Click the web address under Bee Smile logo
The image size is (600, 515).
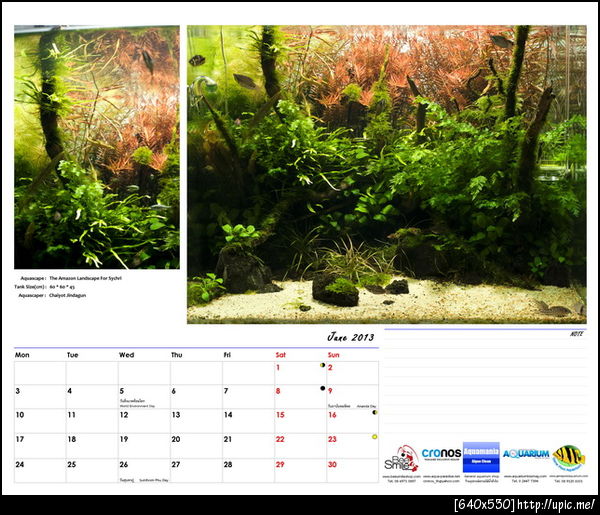pos(401,476)
